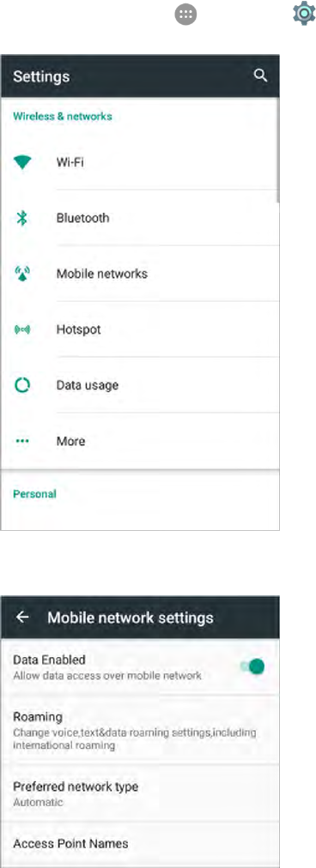The height and width of the screenshot is (868, 316).
Task: Open the Bluetooth settings row
Action: click(140, 218)
